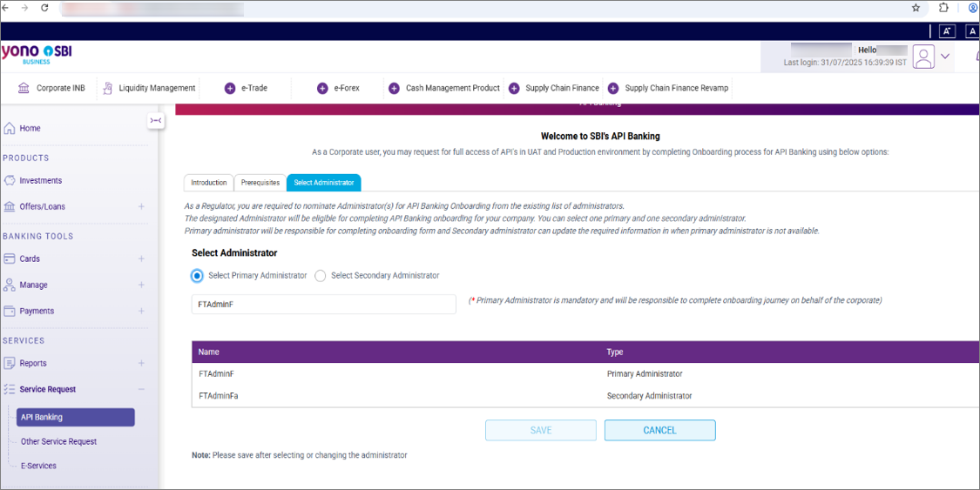This screenshot has height=490, width=980.
Task: Open the Select Administrator tab
Action: tap(324, 183)
